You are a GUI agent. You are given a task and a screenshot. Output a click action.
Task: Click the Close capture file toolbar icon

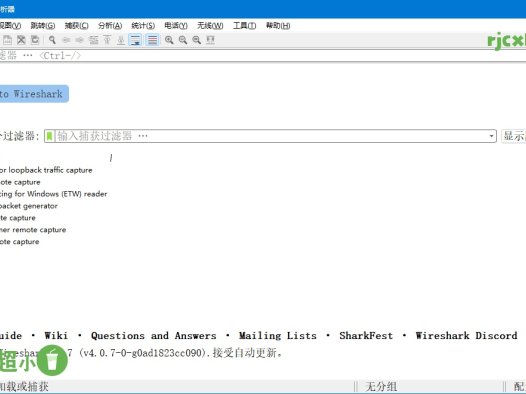[21, 40]
